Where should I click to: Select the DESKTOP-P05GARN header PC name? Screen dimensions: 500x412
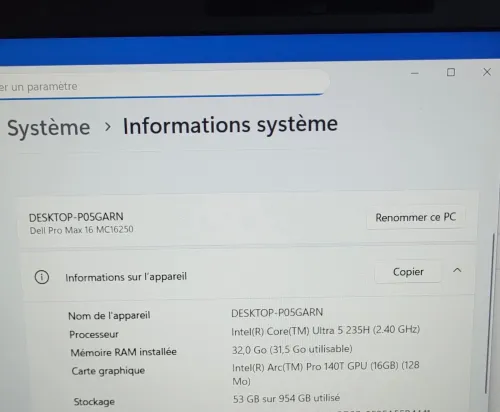(76, 217)
